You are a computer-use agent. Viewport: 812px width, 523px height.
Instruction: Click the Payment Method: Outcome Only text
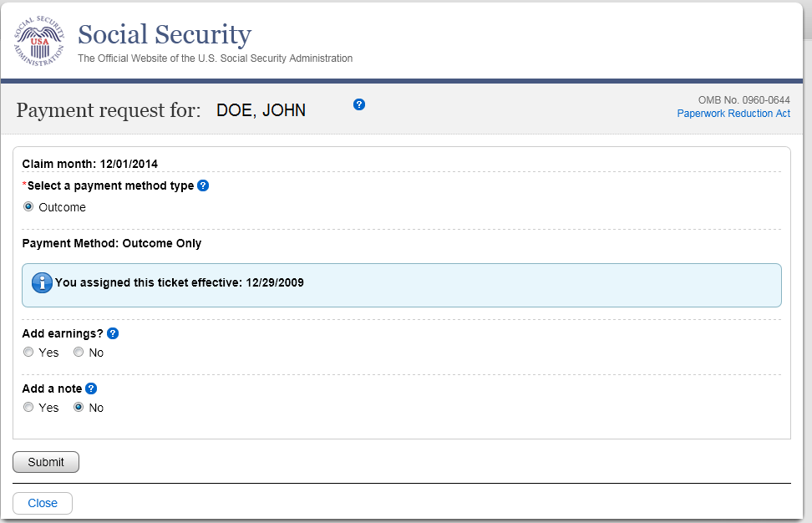click(112, 244)
